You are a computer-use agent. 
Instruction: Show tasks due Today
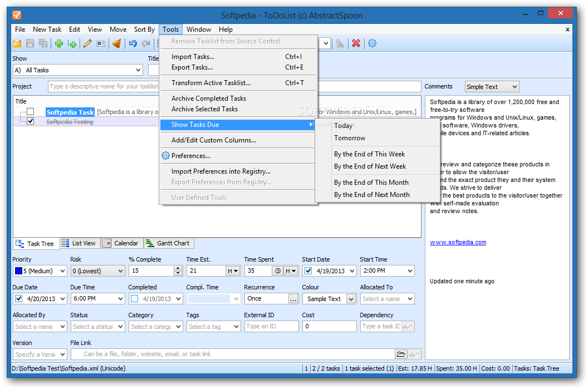378,126
